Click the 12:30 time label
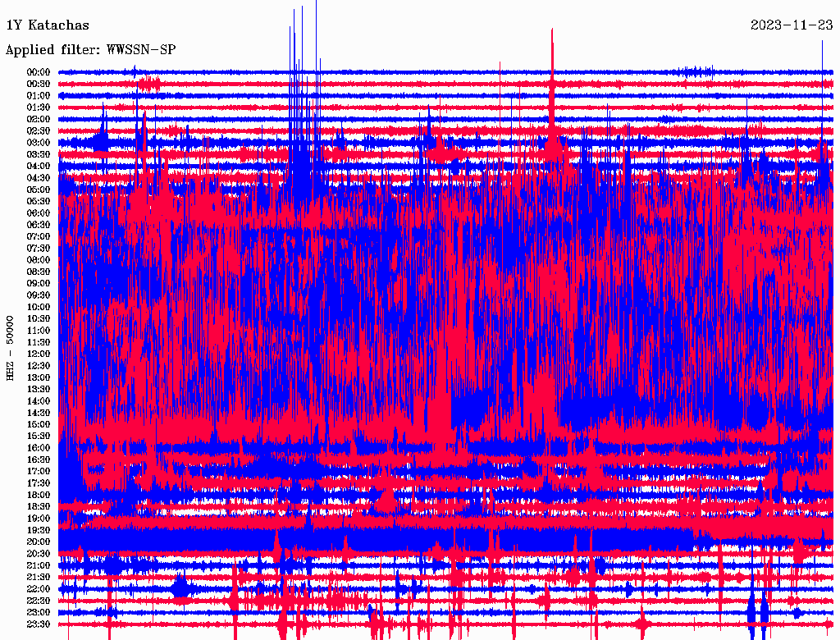 click(39, 366)
